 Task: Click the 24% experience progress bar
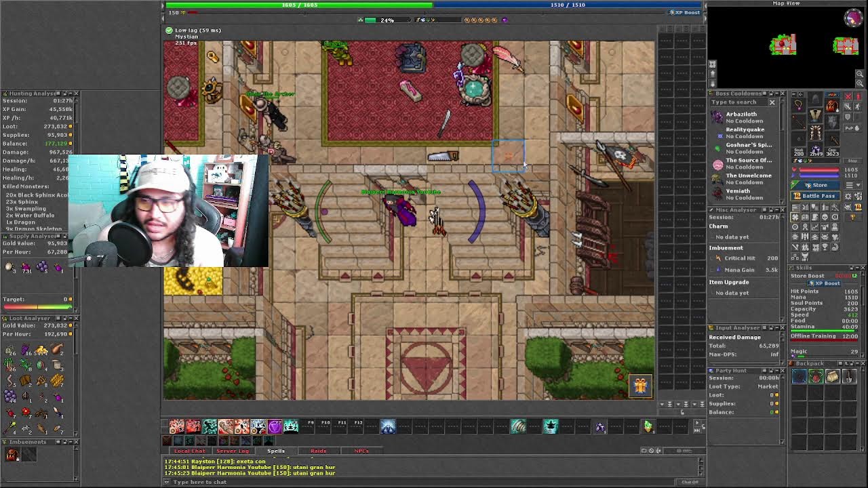pos(387,20)
